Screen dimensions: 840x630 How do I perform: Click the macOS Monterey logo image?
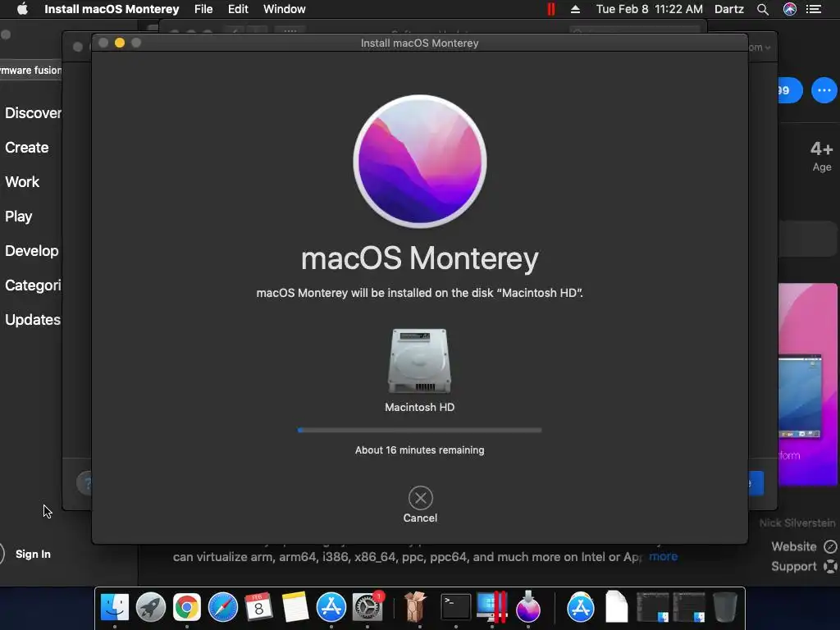[420, 162]
